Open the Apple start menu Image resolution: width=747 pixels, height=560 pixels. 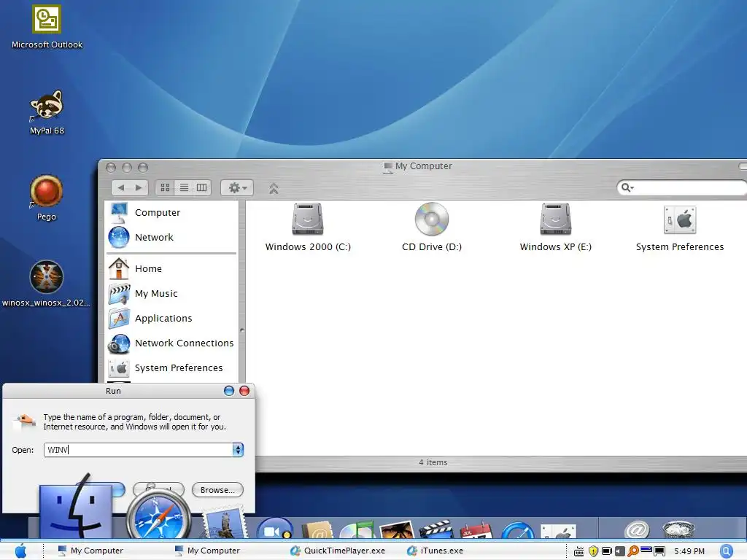point(21,551)
